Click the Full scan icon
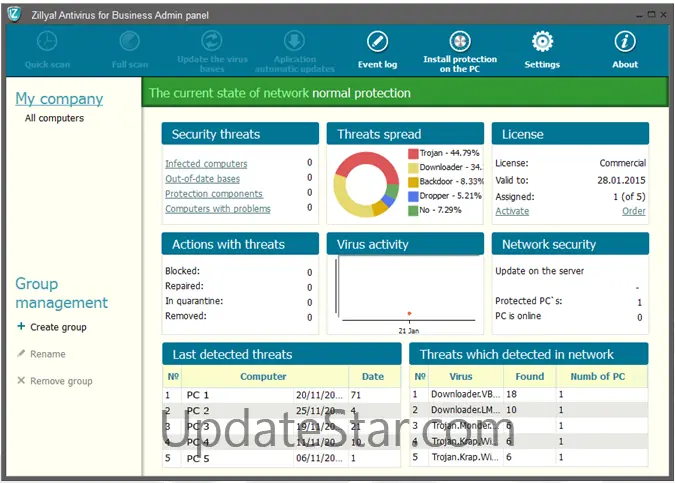The image size is (675, 483). pyautogui.click(x=130, y=42)
